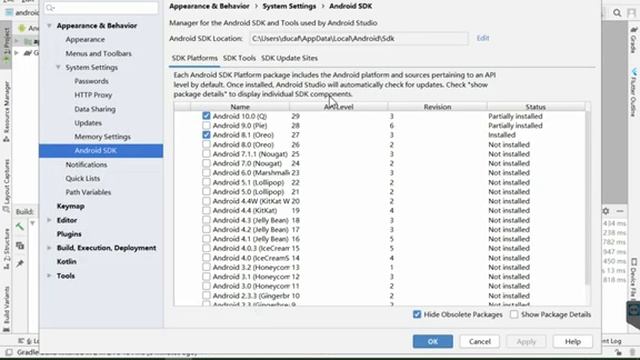Open the Layout Captures side tab
The image size is (640, 360).
(6, 186)
